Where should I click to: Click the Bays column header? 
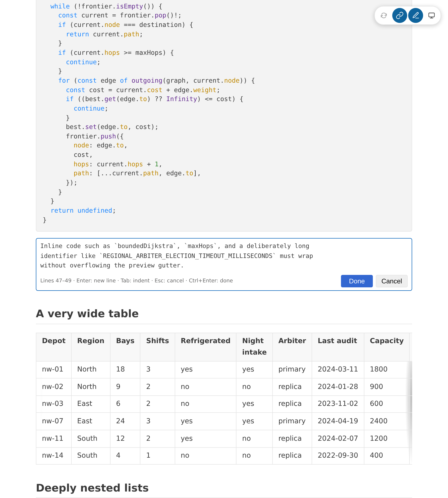pos(125,347)
